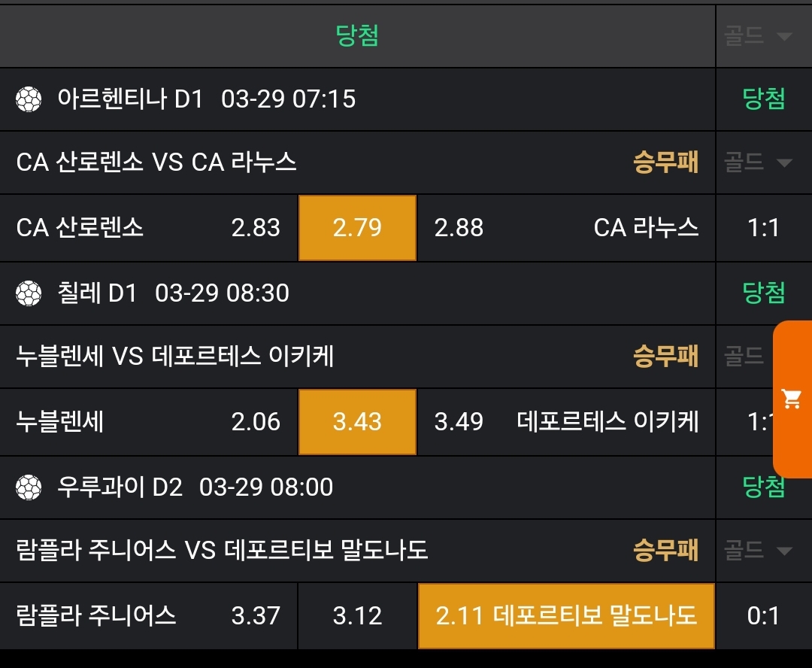Click the soccer ball icon beside 우루과이 D2

29,487
